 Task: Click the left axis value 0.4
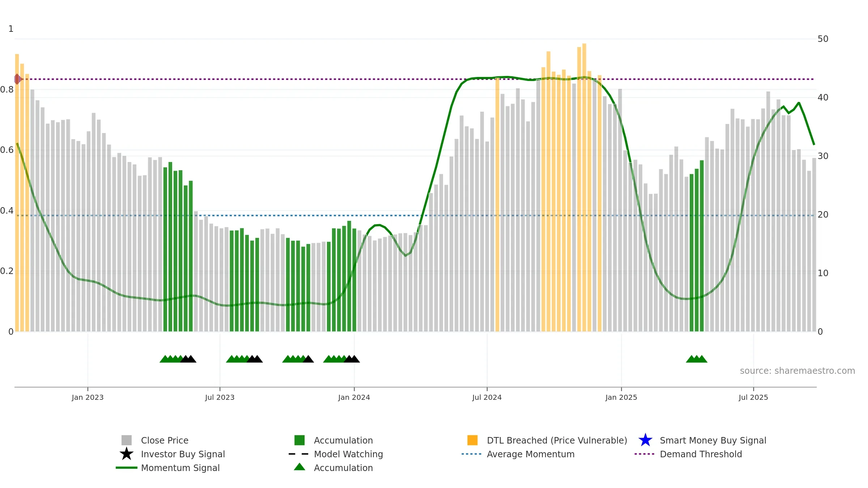click(x=7, y=211)
